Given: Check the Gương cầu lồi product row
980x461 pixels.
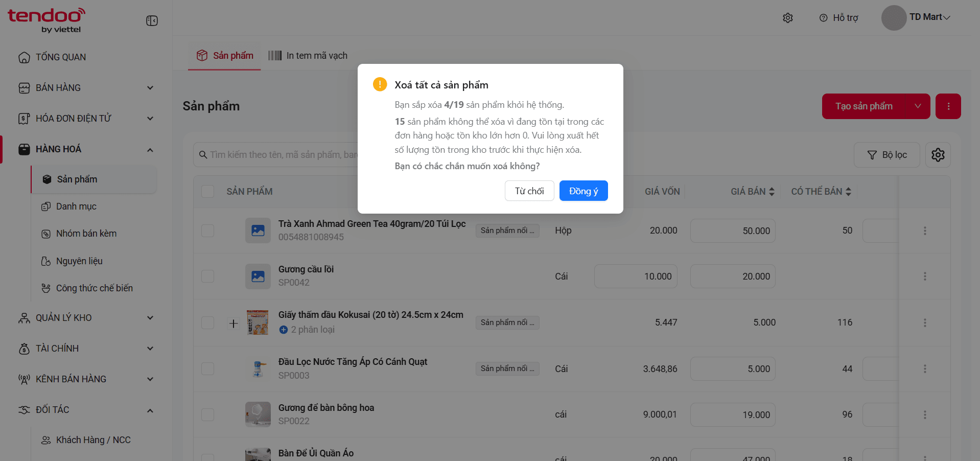Looking at the screenshot, I should point(207,276).
